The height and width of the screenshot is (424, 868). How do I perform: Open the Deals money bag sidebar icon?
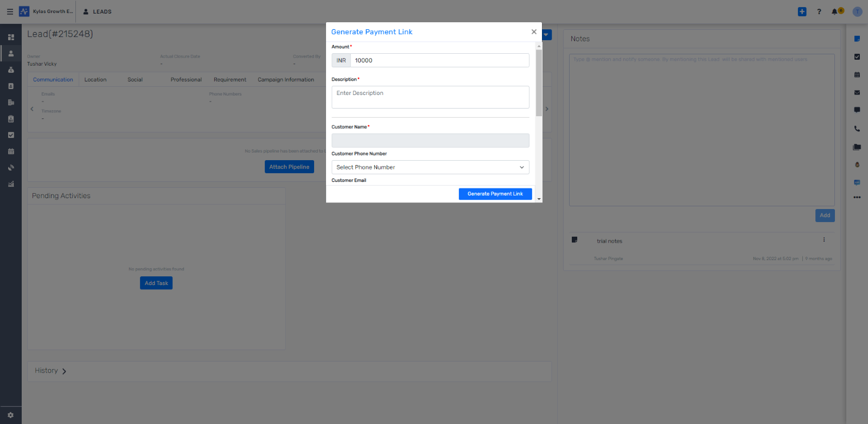pos(11,70)
